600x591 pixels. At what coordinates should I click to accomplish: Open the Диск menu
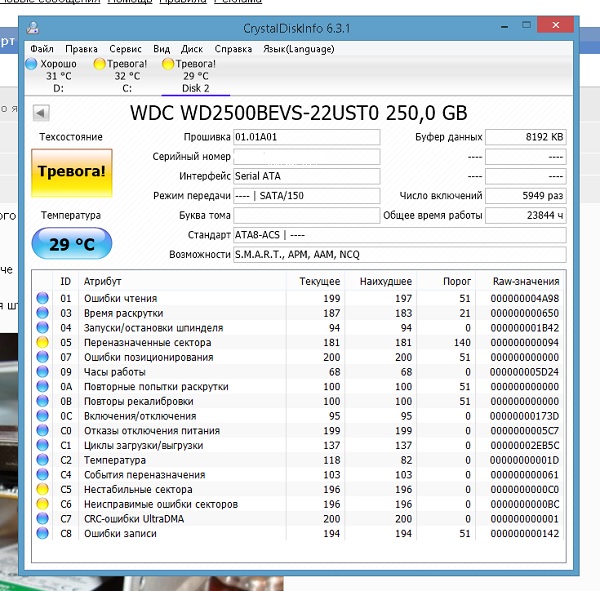pos(192,49)
